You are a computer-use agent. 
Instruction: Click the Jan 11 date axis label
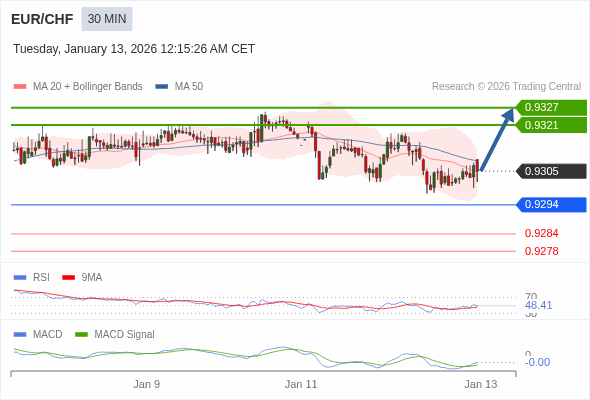[x=301, y=384]
